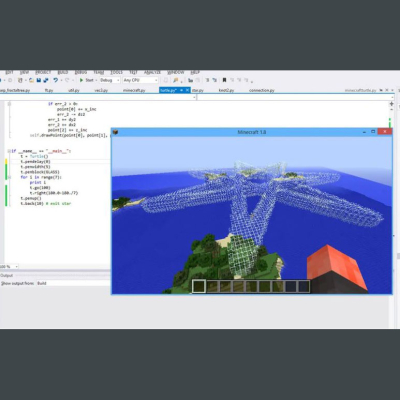Open the editor scope navigation dropdown on left
This screenshot has height=400, width=400.
(x=98, y=97)
